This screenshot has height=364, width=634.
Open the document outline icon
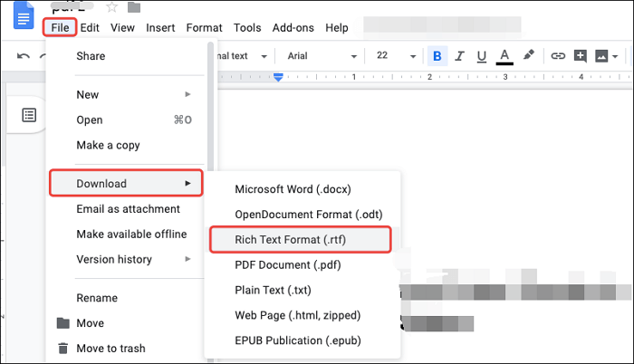click(29, 115)
